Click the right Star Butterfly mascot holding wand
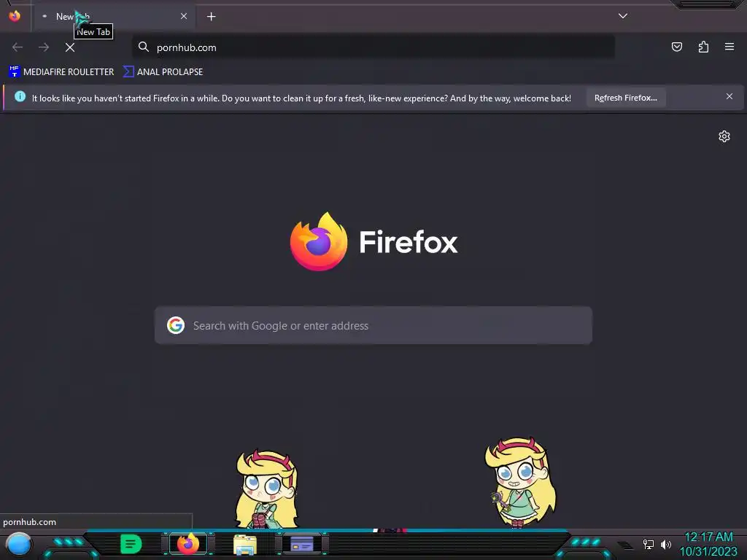The image size is (747, 560). [521, 482]
